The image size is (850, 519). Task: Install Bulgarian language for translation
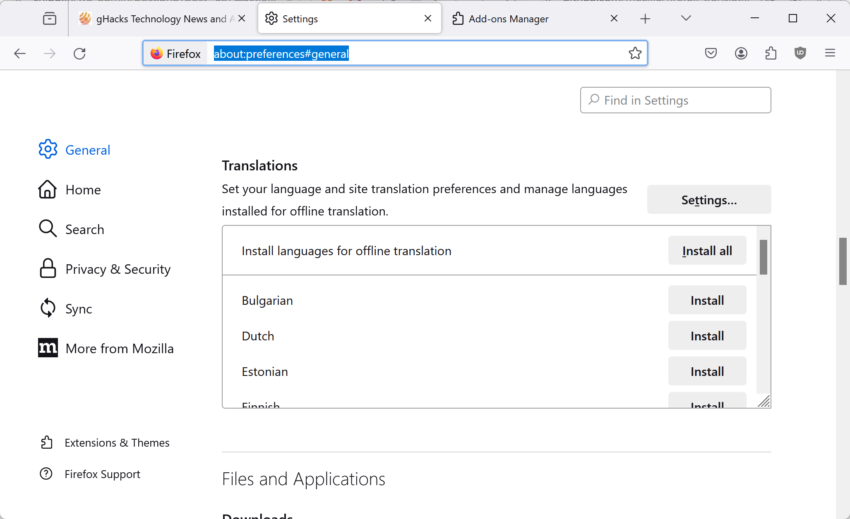click(x=707, y=300)
